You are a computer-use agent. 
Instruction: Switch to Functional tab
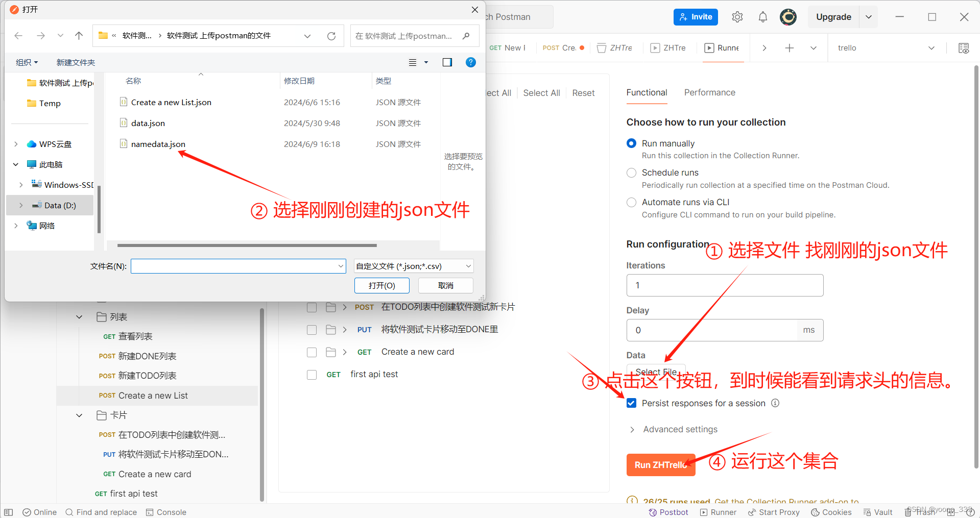[x=647, y=92]
